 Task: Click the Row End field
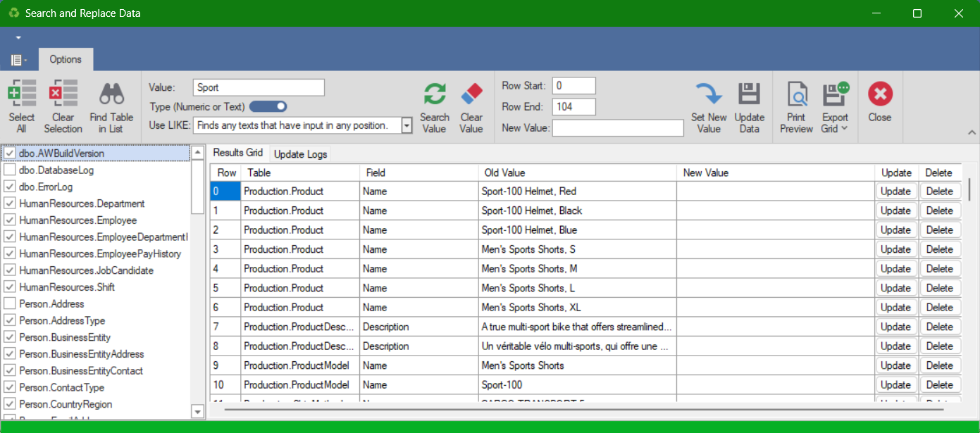pyautogui.click(x=574, y=107)
